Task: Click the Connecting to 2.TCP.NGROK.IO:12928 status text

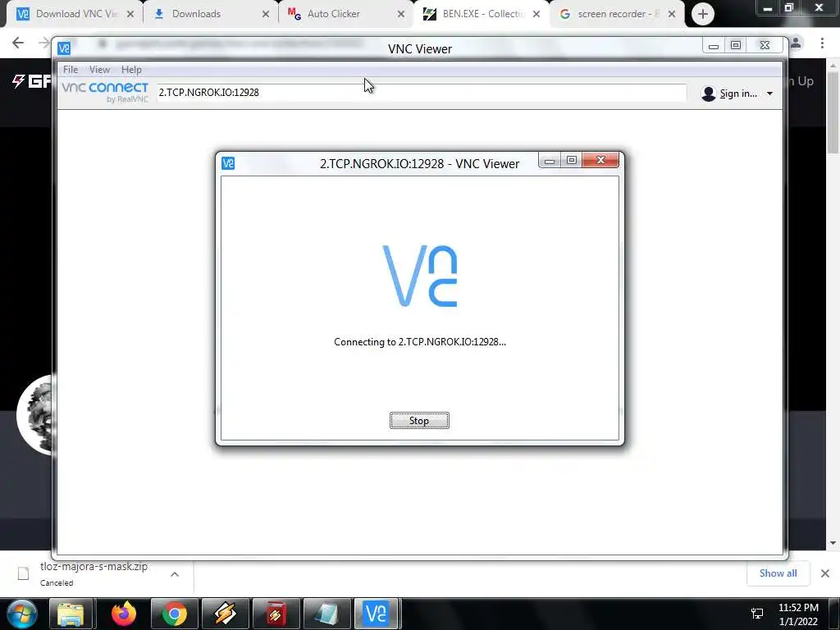Action: (419, 342)
